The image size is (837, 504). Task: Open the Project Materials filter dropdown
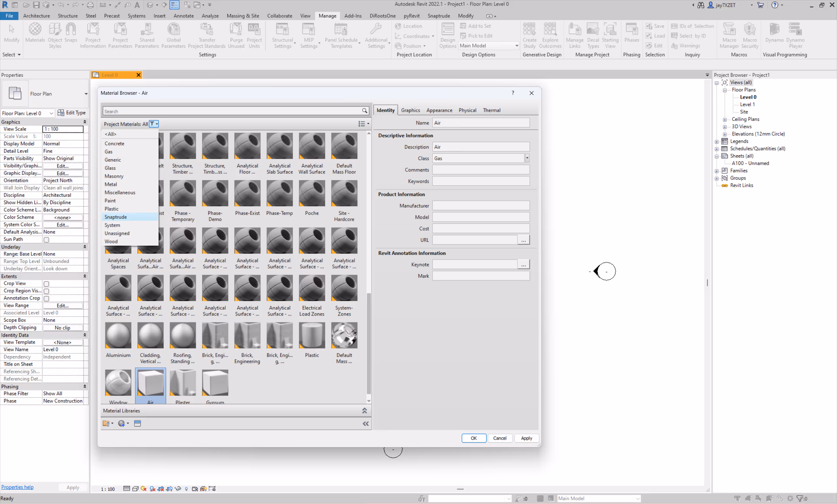point(154,124)
